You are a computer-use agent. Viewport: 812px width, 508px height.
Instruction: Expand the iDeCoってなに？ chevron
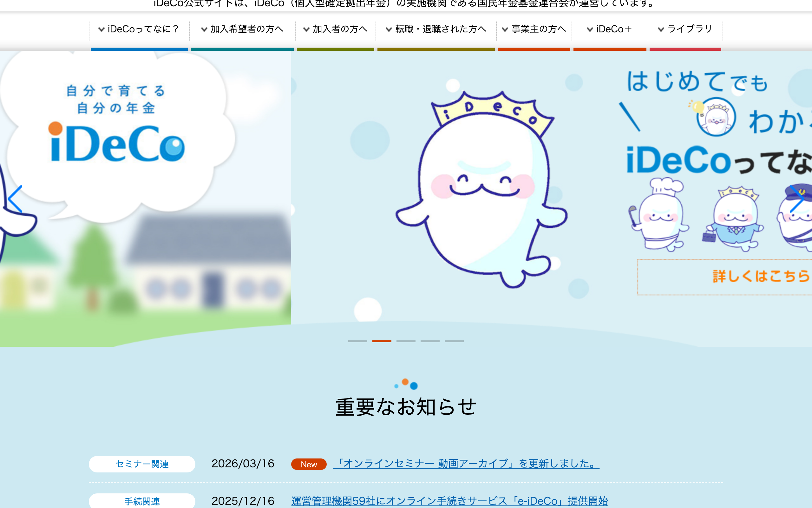pyautogui.click(x=101, y=30)
